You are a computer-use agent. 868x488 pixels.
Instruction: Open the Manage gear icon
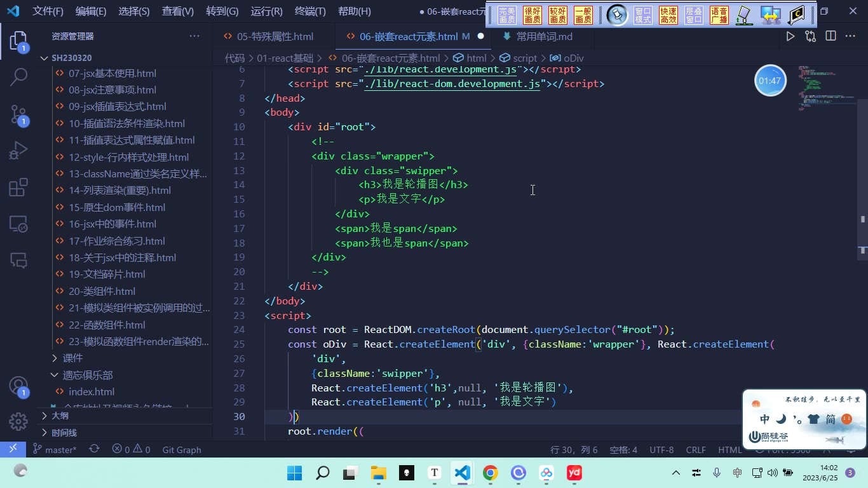pos(18,421)
